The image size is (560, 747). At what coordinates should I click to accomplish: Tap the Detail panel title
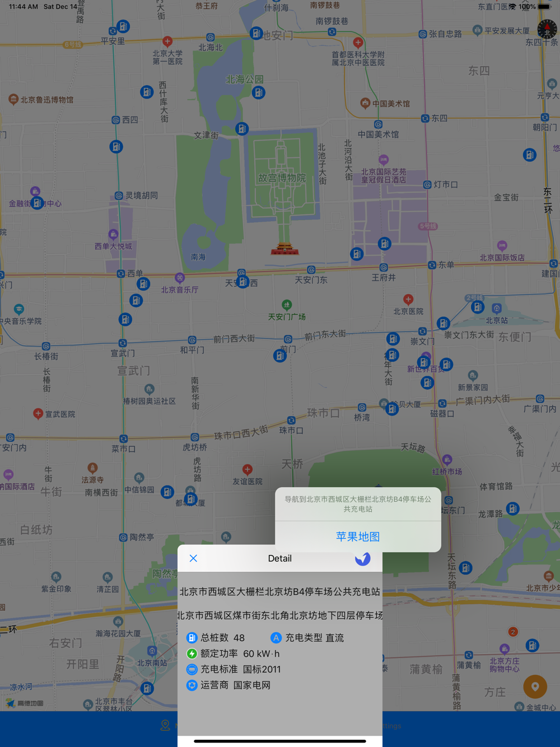tap(280, 558)
